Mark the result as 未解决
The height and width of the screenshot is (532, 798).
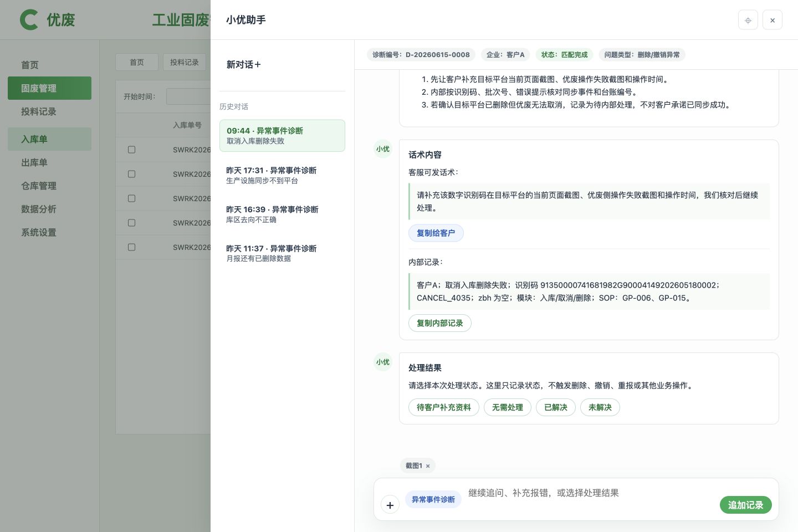(x=600, y=407)
